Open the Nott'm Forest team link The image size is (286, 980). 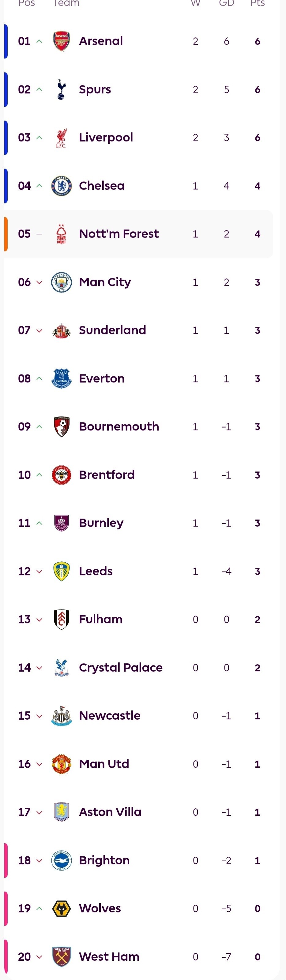(x=119, y=234)
